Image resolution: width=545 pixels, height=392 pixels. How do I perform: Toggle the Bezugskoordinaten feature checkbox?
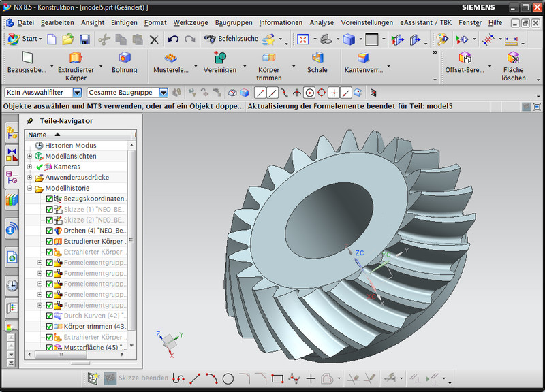point(50,199)
